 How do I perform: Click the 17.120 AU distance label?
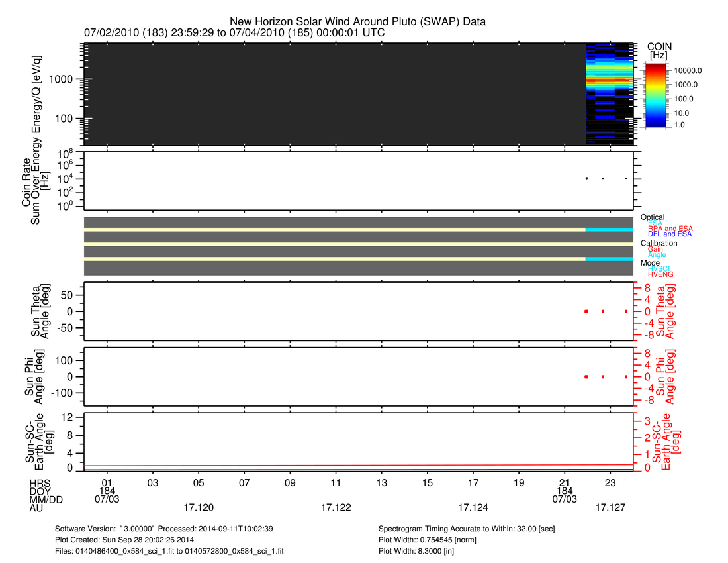pos(199,507)
